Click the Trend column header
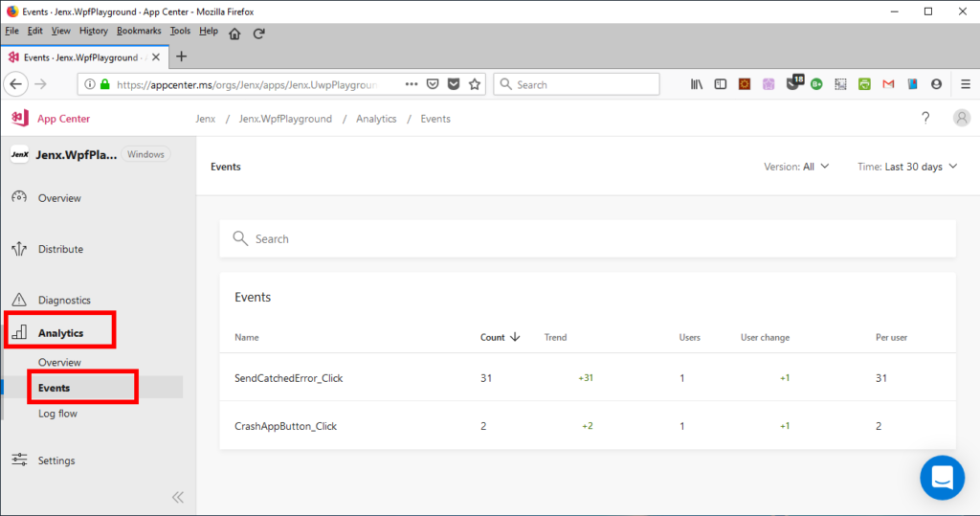This screenshot has height=516, width=980. [x=555, y=337]
